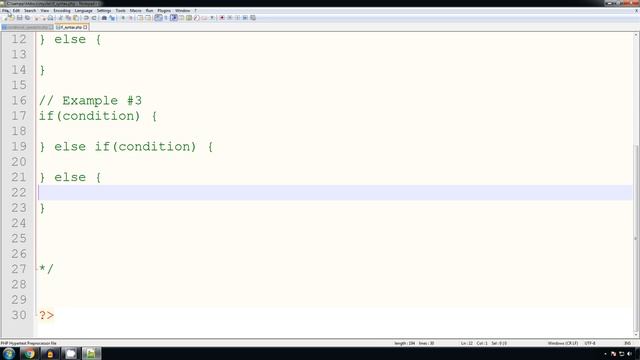Screen dimensions: 640x360
Task: Toggle synchronized vertical scrolling icon
Action: pos(140,18)
